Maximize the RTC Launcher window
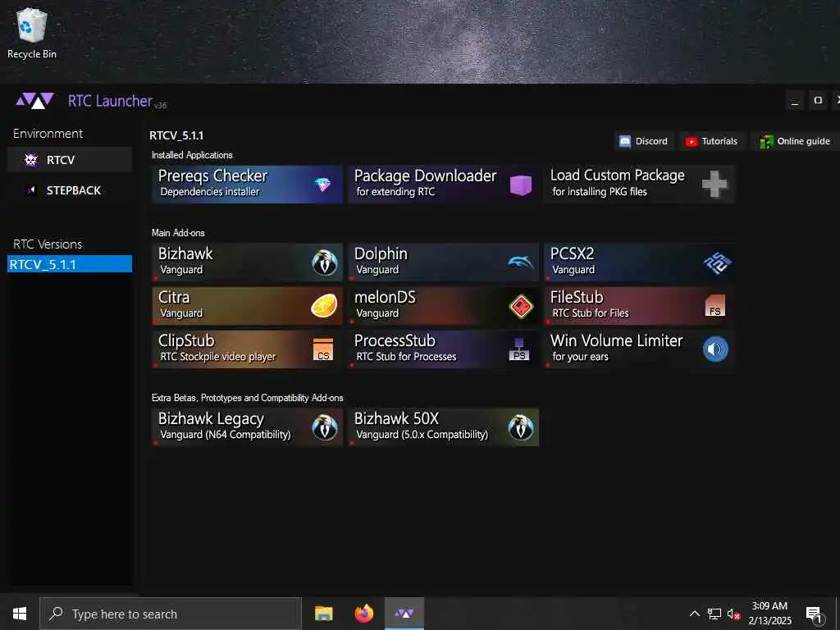Viewport: 840px width, 630px height. (818, 101)
